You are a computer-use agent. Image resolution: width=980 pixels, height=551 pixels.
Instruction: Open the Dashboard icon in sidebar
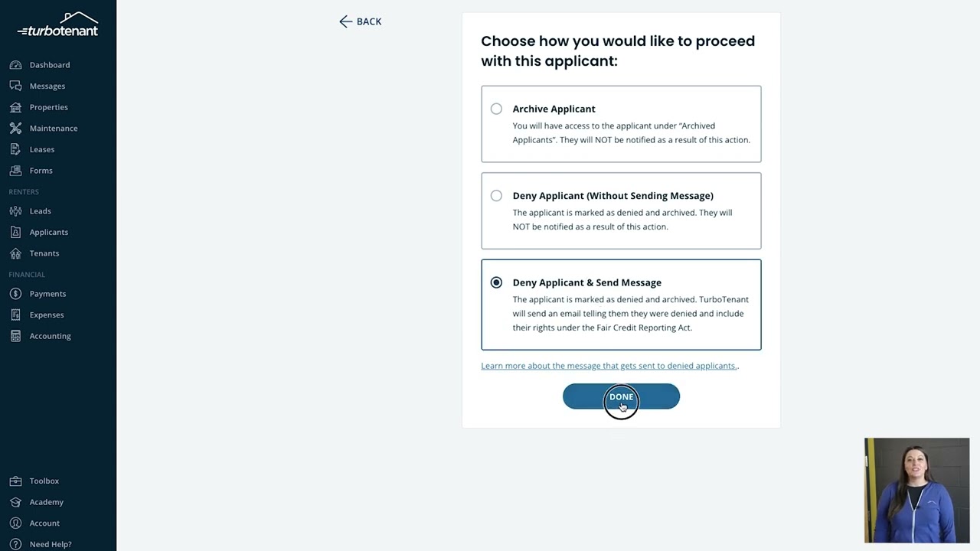(x=15, y=65)
